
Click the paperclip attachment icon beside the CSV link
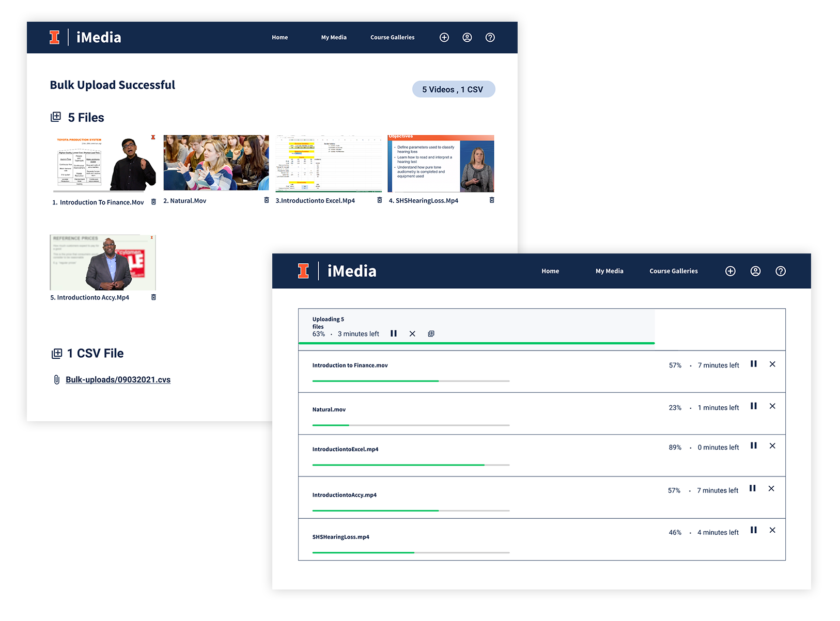pos(57,379)
